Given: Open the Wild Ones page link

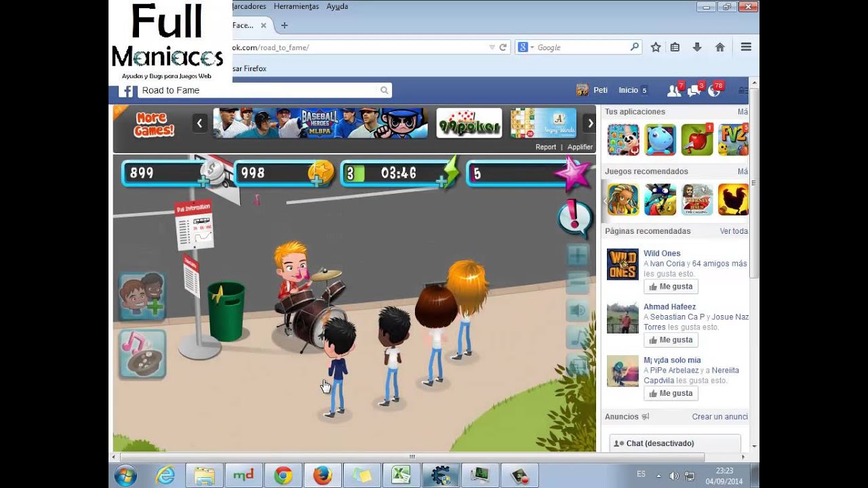Looking at the screenshot, I should [x=662, y=253].
